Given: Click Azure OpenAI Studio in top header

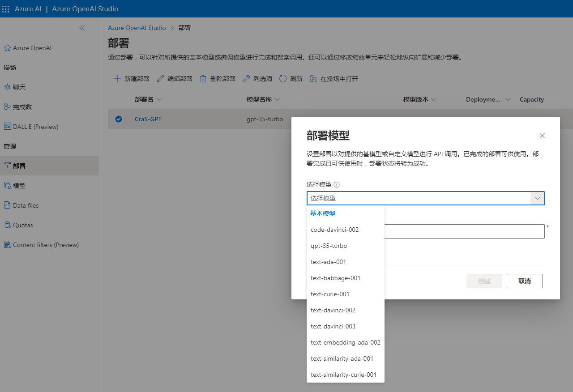Looking at the screenshot, I should pos(85,9).
